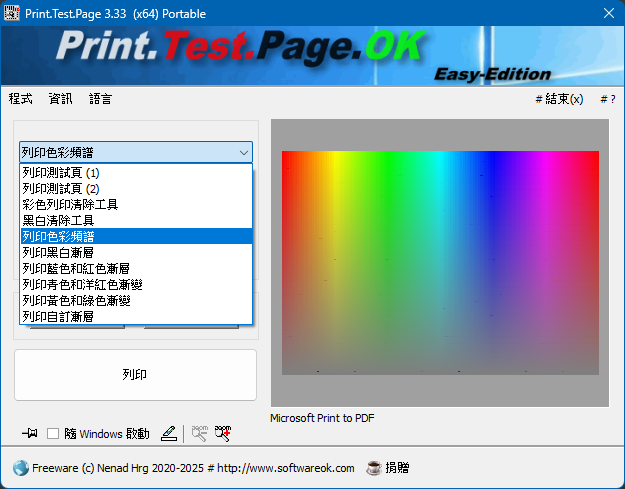Click the pencil edit icon
This screenshot has width=625, height=489.
click(168, 433)
